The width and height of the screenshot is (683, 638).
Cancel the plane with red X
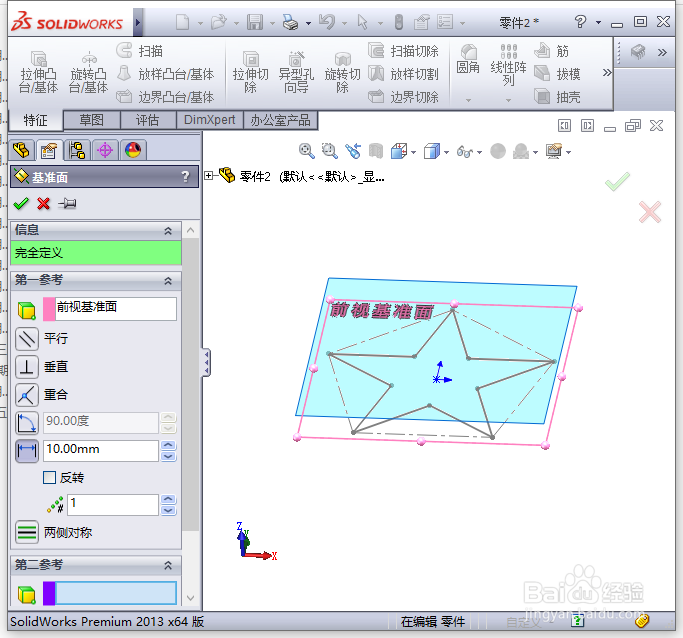point(44,203)
